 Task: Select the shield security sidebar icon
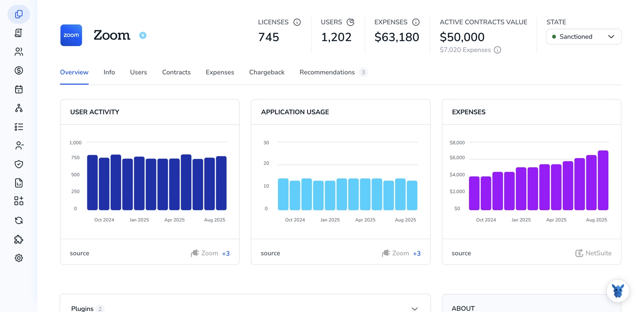click(19, 164)
